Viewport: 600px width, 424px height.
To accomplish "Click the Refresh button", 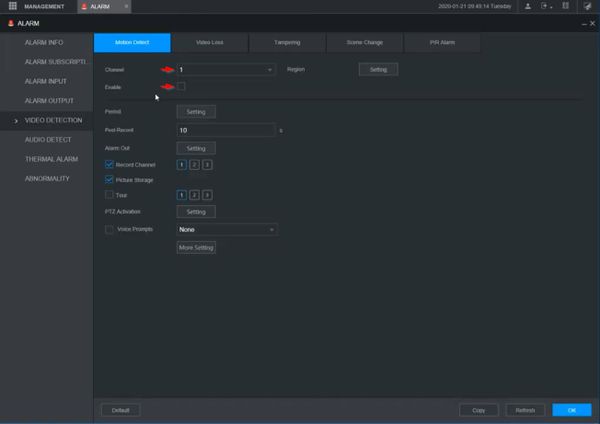I will click(525, 411).
